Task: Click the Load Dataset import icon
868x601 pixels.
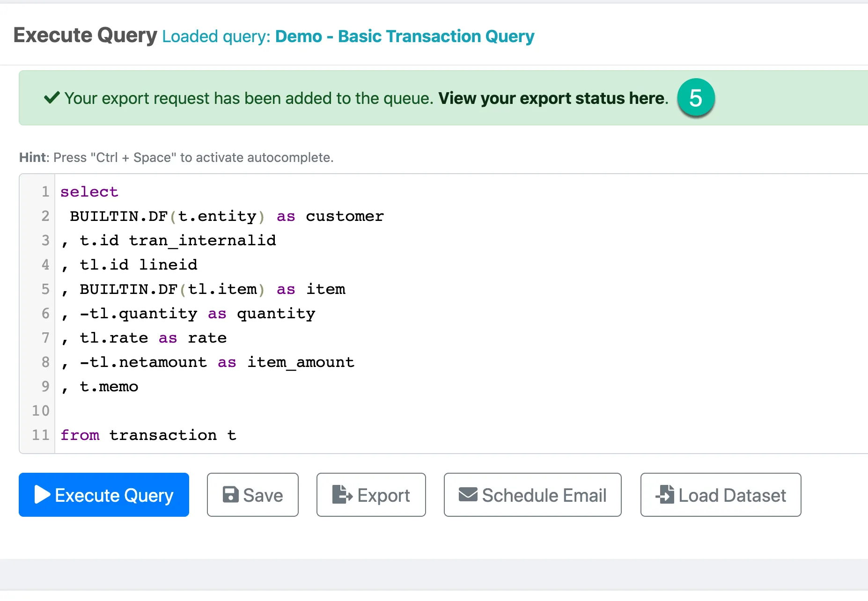Action: tap(665, 495)
